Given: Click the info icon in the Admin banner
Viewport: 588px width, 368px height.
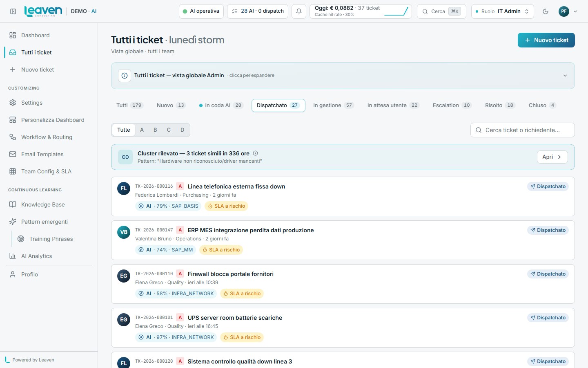Looking at the screenshot, I should [x=125, y=76].
